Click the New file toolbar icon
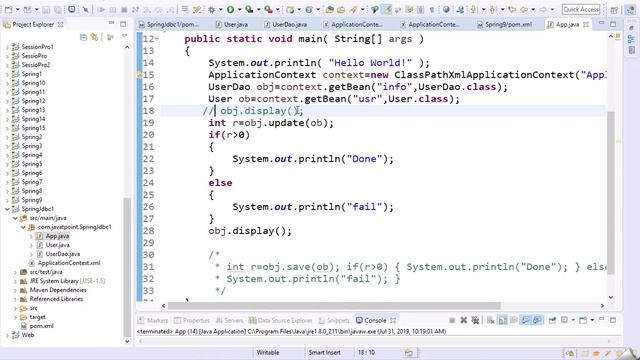Image resolution: width=640 pixels, height=360 pixels. pos(8,9)
